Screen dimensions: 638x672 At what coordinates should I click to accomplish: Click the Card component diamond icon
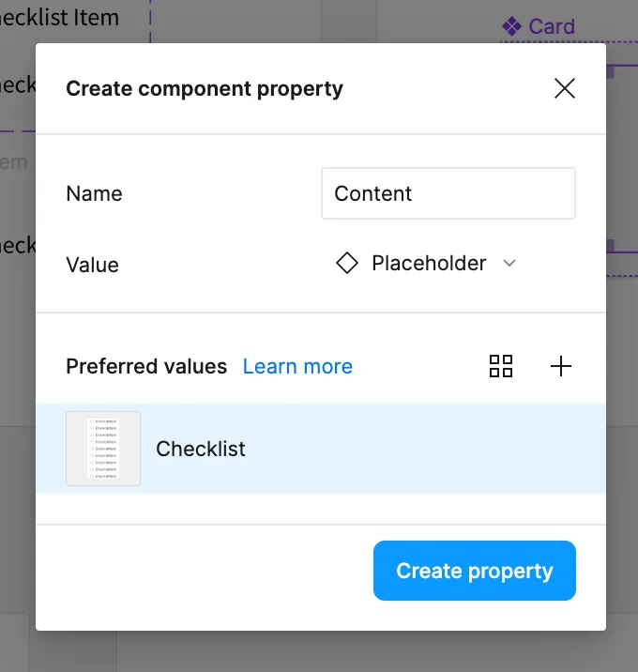pyautogui.click(x=511, y=26)
